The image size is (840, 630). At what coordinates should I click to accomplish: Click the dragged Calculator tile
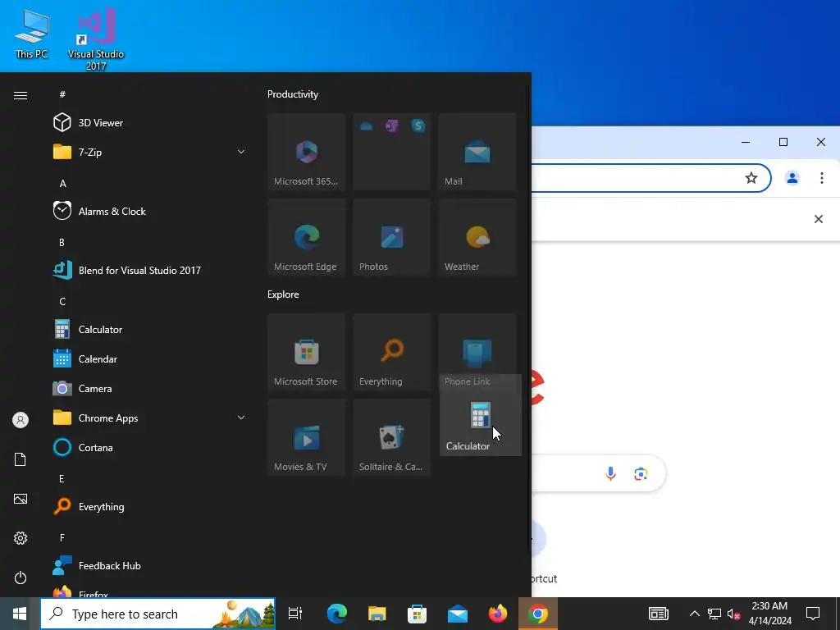coord(481,415)
